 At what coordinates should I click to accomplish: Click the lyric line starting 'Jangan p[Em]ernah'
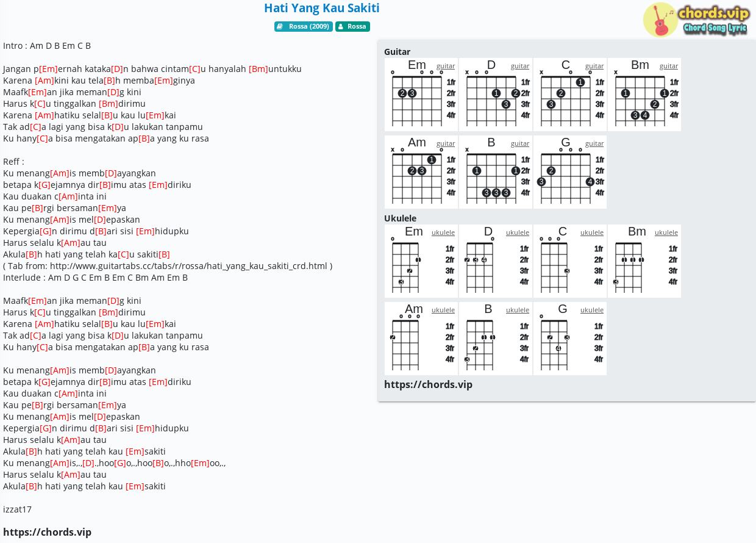(152, 69)
